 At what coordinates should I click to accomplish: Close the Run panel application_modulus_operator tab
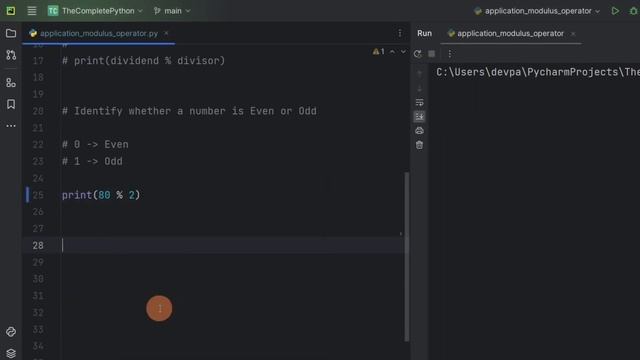(573, 33)
